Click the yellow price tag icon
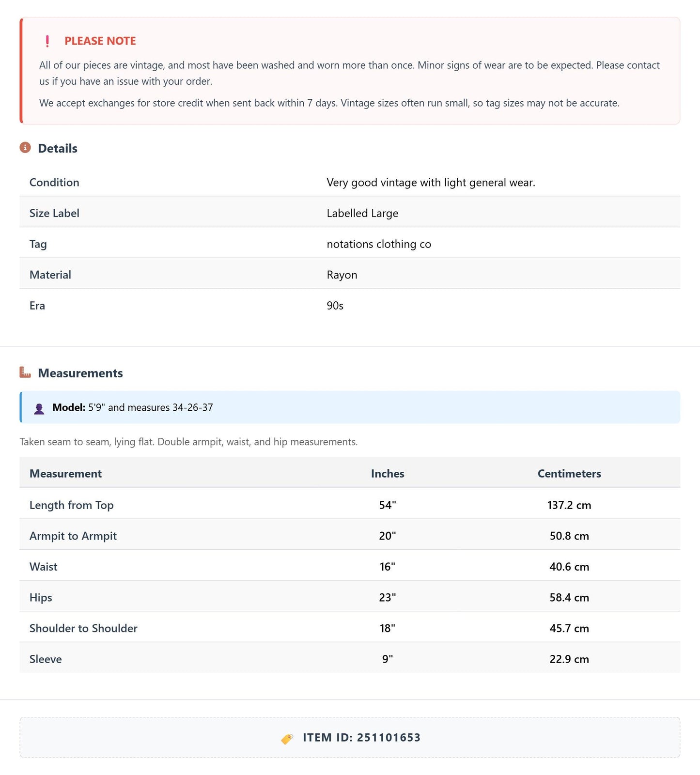 [x=287, y=738]
